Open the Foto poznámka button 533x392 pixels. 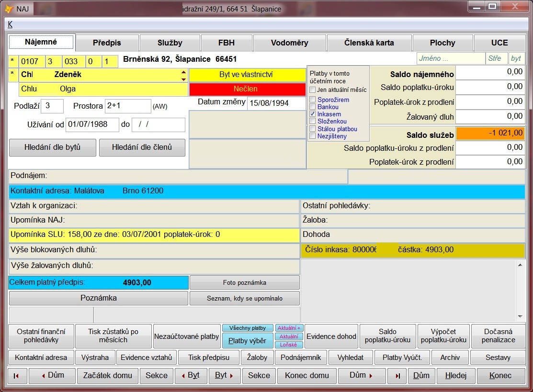click(x=245, y=282)
